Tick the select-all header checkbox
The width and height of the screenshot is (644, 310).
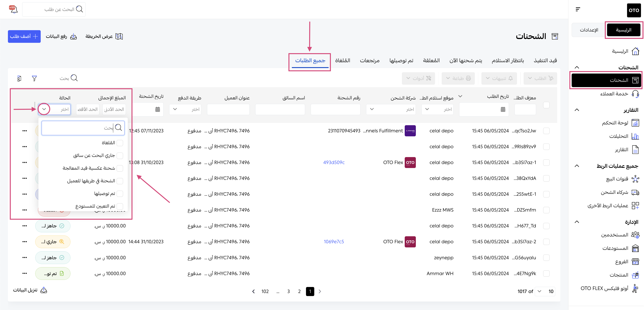[546, 105]
